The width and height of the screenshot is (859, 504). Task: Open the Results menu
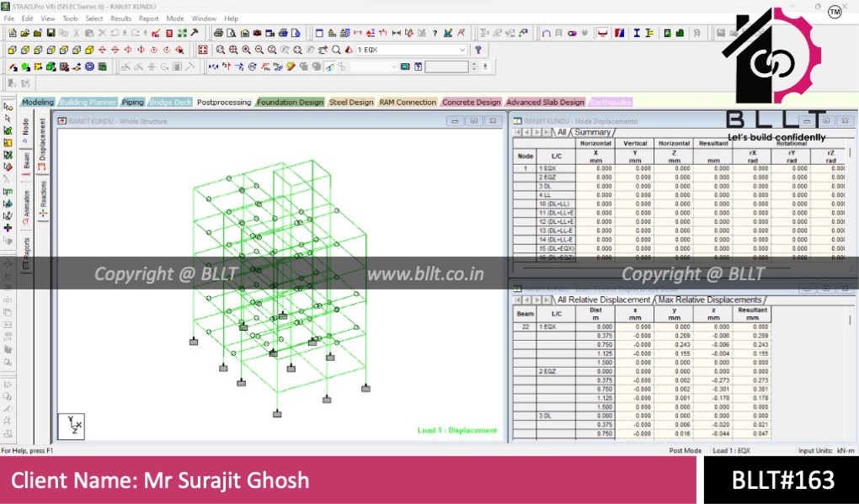click(120, 19)
